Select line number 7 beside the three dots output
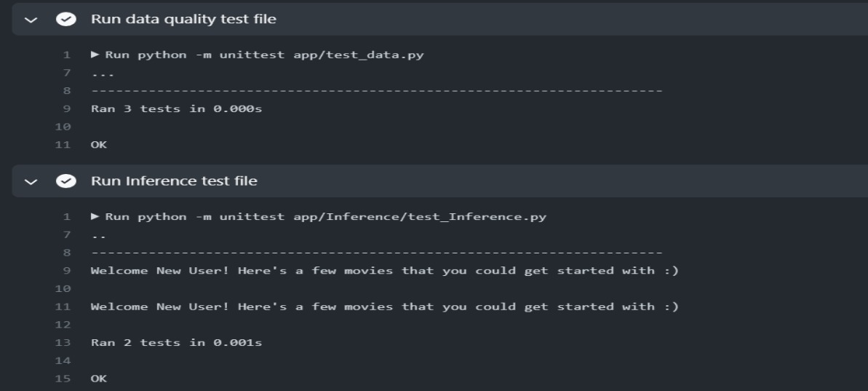868x391 pixels. (67, 73)
